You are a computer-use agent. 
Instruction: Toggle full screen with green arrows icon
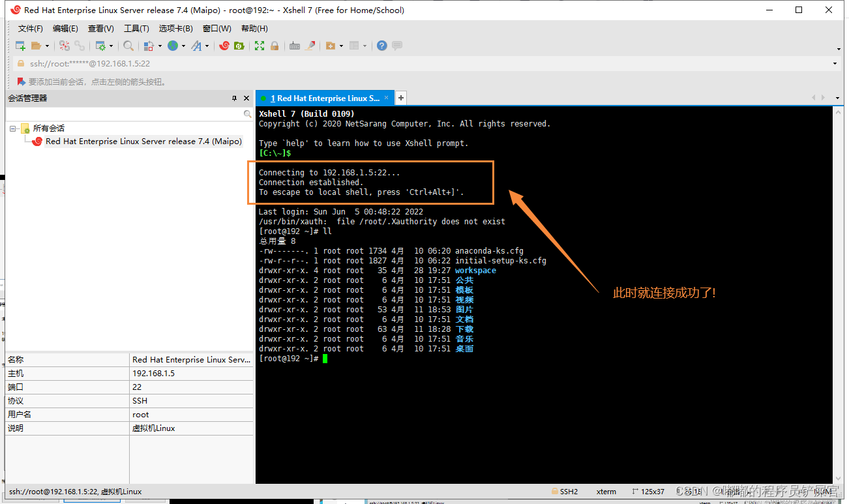tap(260, 46)
